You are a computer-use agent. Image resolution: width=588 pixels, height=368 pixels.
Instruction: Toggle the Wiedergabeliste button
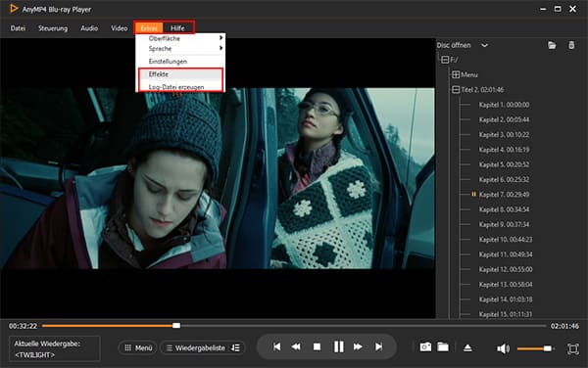(196, 347)
